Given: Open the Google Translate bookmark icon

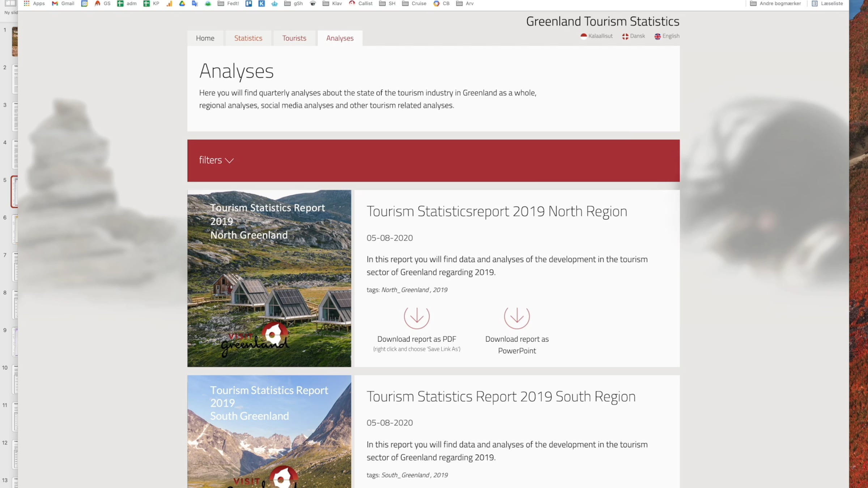Looking at the screenshot, I should pos(195,4).
